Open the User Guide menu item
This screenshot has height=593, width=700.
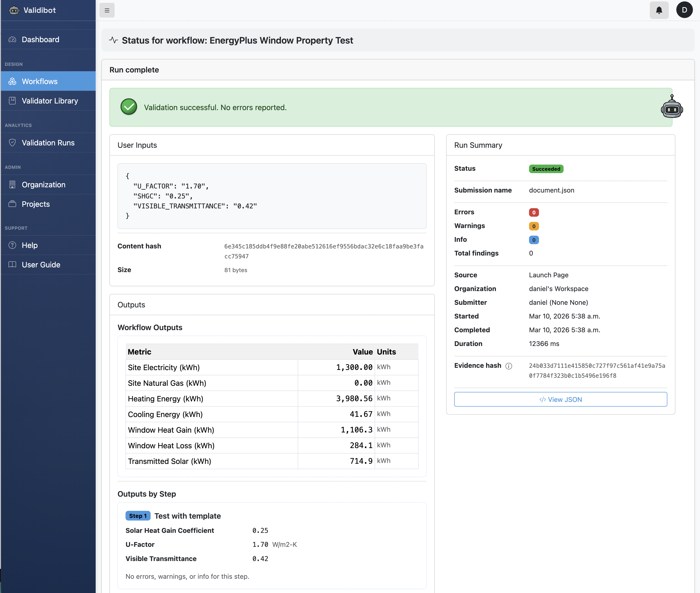pyautogui.click(x=41, y=265)
